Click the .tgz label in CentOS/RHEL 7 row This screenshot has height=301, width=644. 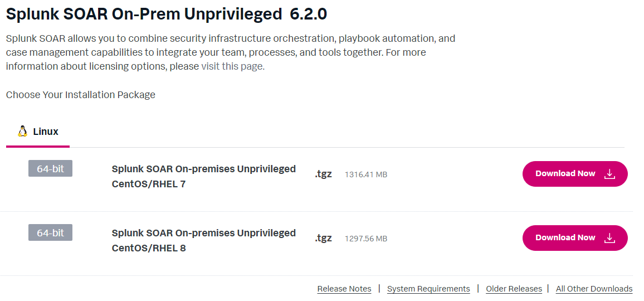[x=323, y=174]
